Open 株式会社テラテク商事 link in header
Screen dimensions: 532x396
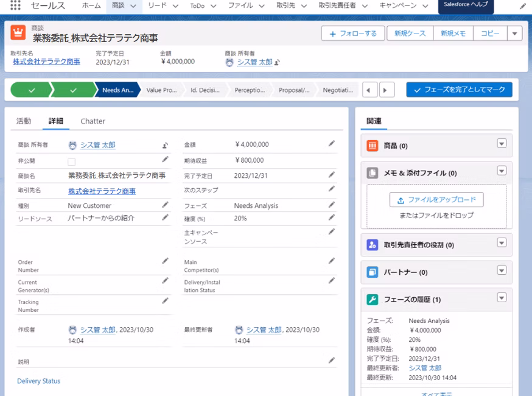[46, 62]
